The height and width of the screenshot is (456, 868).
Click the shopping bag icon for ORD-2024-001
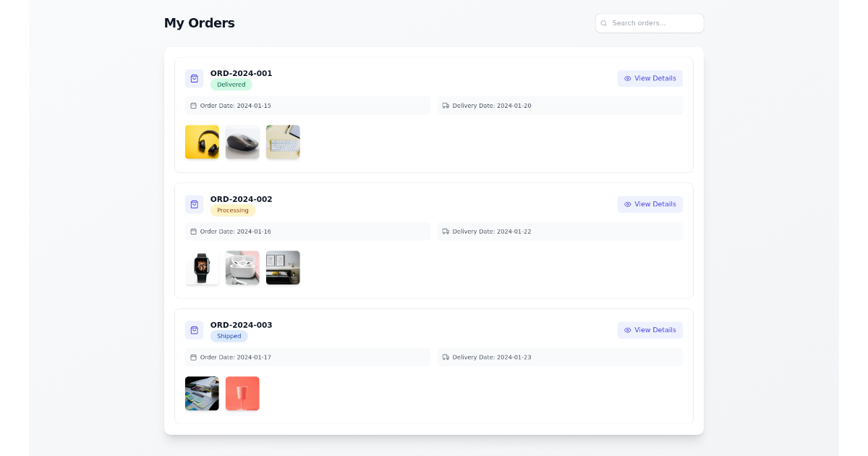194,78
